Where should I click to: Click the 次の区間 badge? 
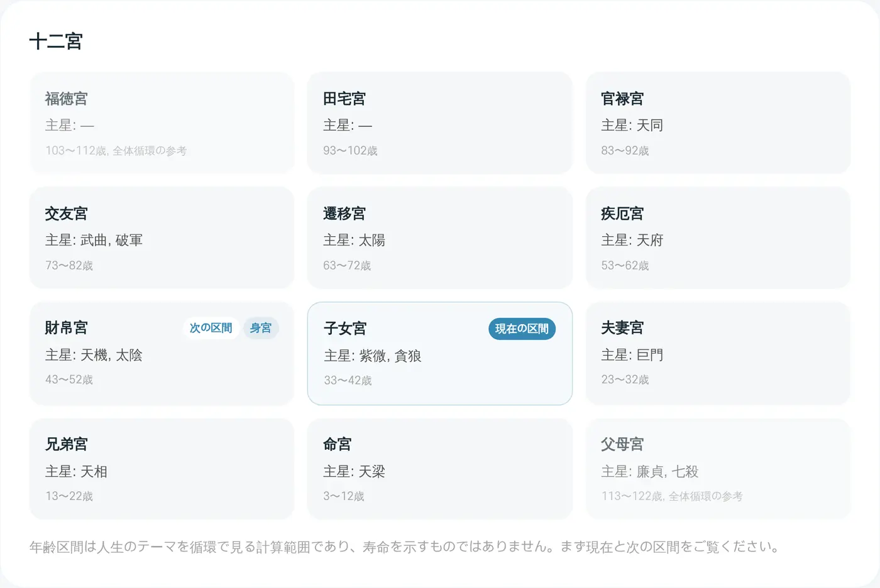pyautogui.click(x=211, y=328)
